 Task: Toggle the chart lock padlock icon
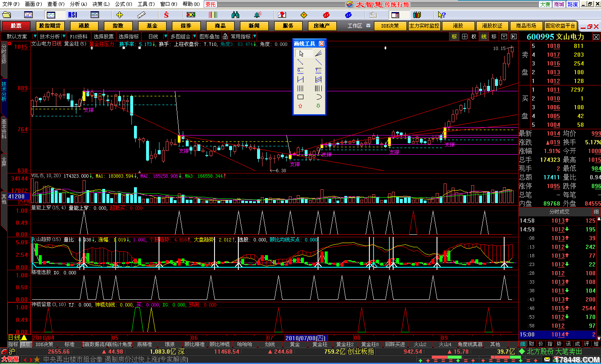click(225, 37)
